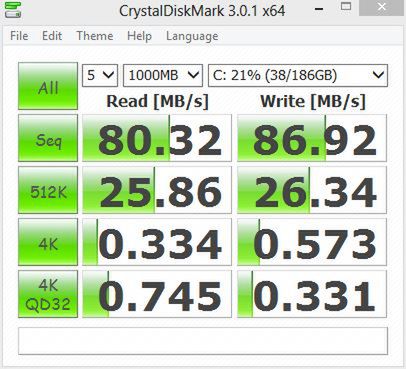Screen dimensions: 406x369
Task: Open the Help menu
Action: coord(139,36)
